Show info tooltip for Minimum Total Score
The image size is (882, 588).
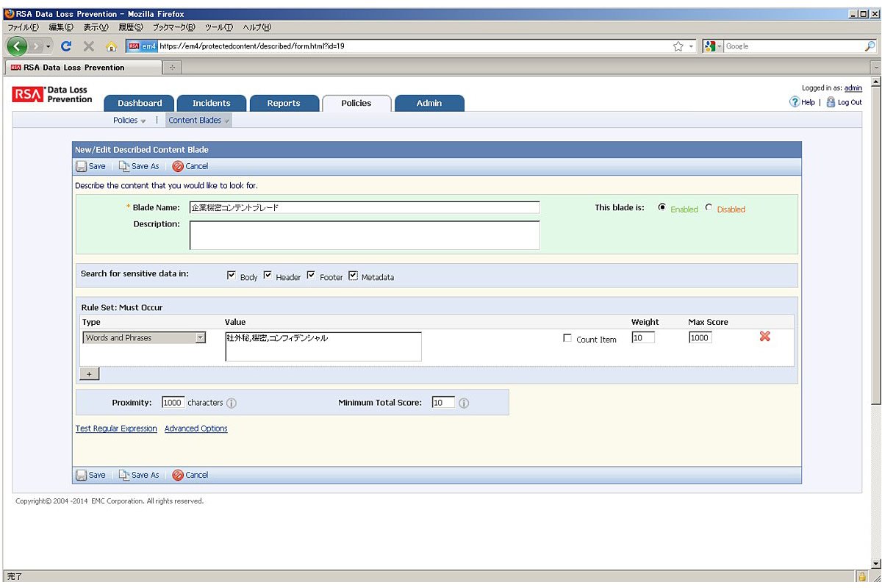click(464, 404)
